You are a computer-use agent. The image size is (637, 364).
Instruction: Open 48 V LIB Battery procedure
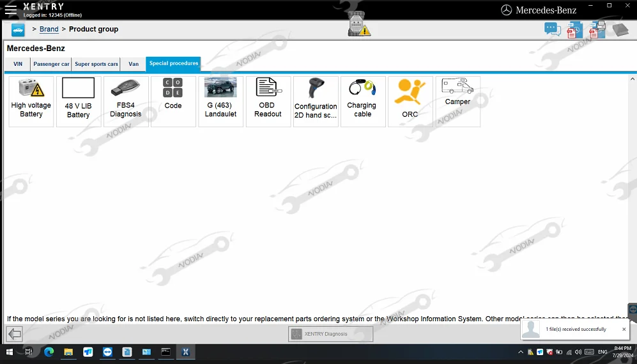point(79,102)
